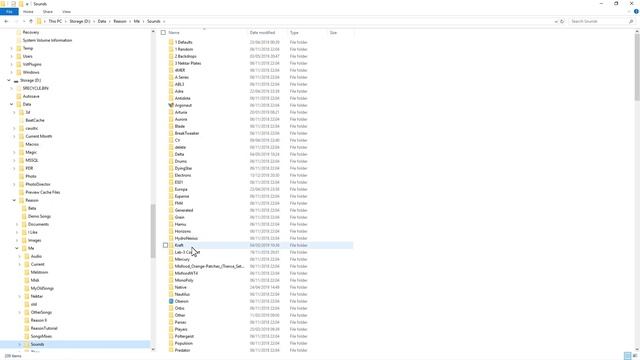
Task: Refresh the Sounds folder view
Action: 562,21
